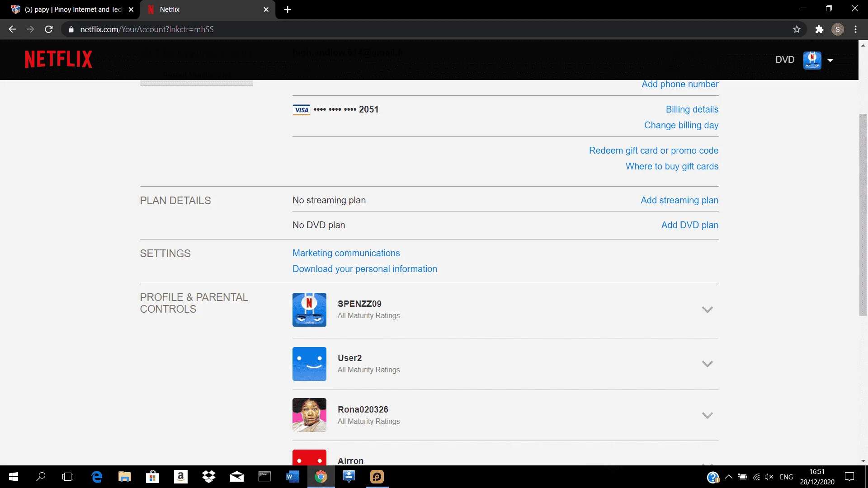Image resolution: width=868 pixels, height=488 pixels.
Task: Open File Explorer from taskbar
Action: pyautogui.click(x=124, y=477)
